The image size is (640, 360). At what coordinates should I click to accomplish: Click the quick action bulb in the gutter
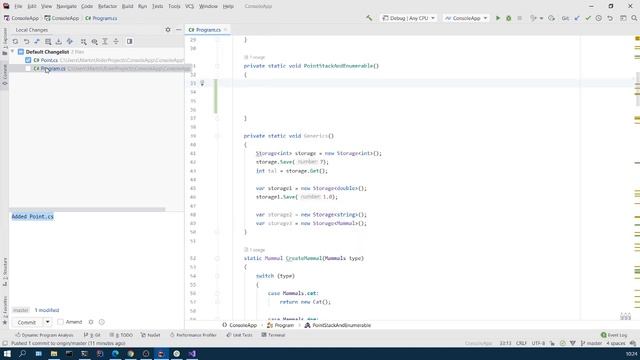(x=202, y=83)
